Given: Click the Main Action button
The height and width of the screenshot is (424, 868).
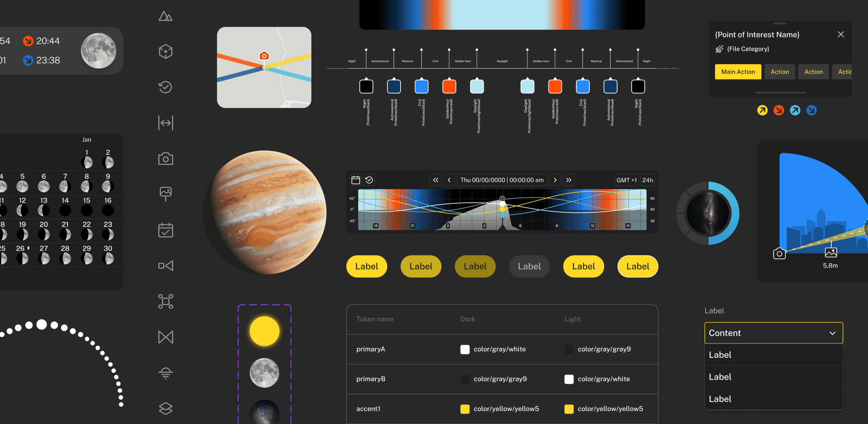Looking at the screenshot, I should click(738, 72).
